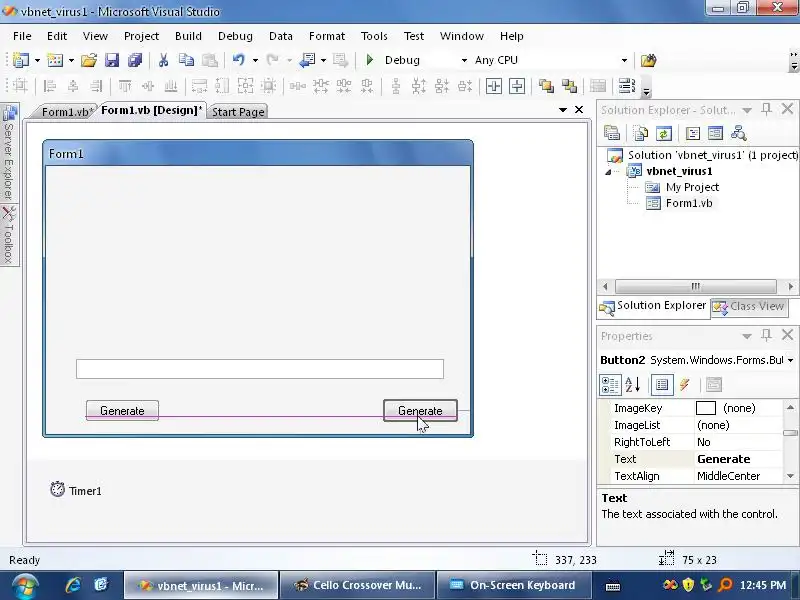Click Show All Files in Solution Explorer
Viewport: 800px width, 600px height.
click(640, 133)
